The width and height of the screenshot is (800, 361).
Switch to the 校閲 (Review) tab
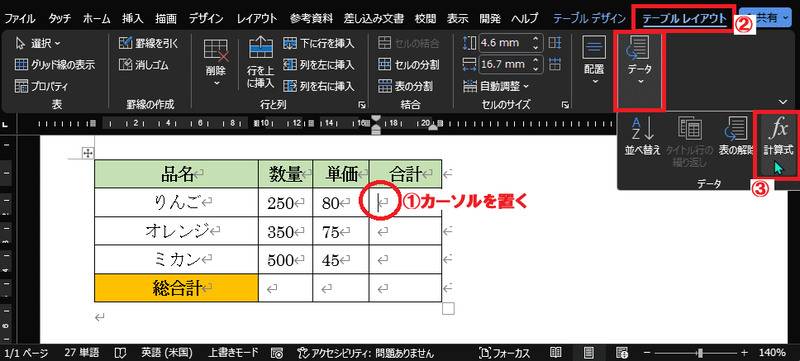point(426,19)
